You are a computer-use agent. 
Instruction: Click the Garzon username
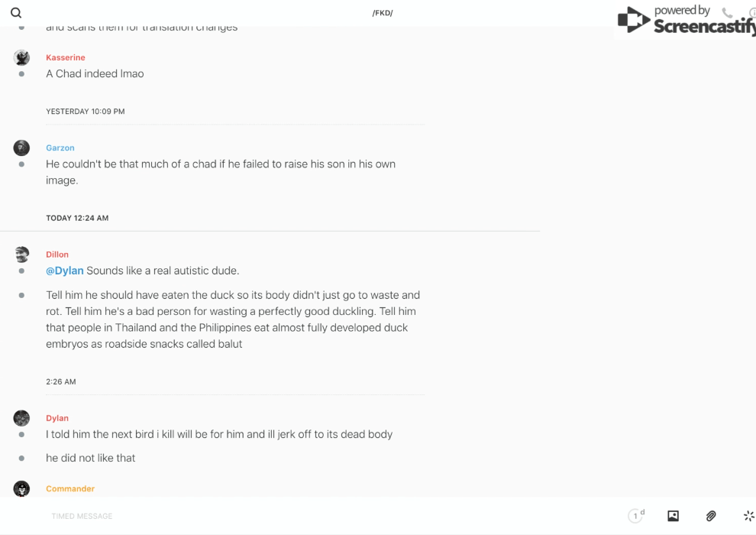click(x=60, y=148)
